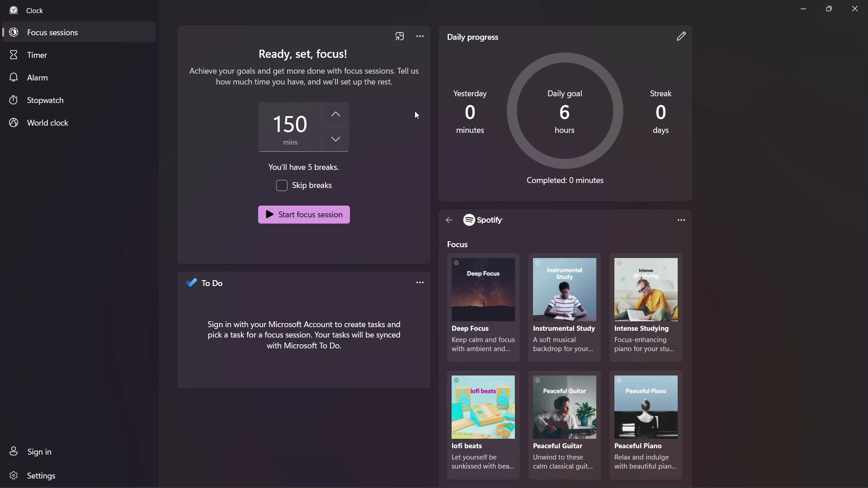
Task: Click Sign in button
Action: [x=39, y=452]
